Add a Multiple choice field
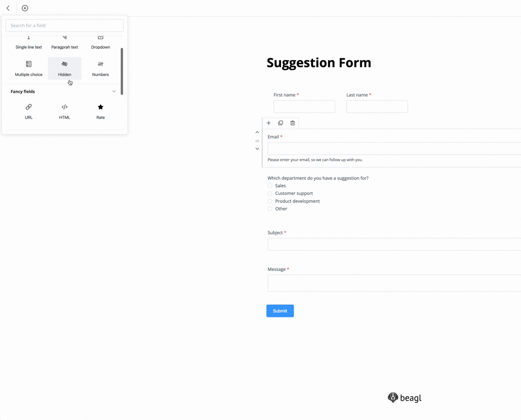The width and height of the screenshot is (521, 420). (x=29, y=68)
